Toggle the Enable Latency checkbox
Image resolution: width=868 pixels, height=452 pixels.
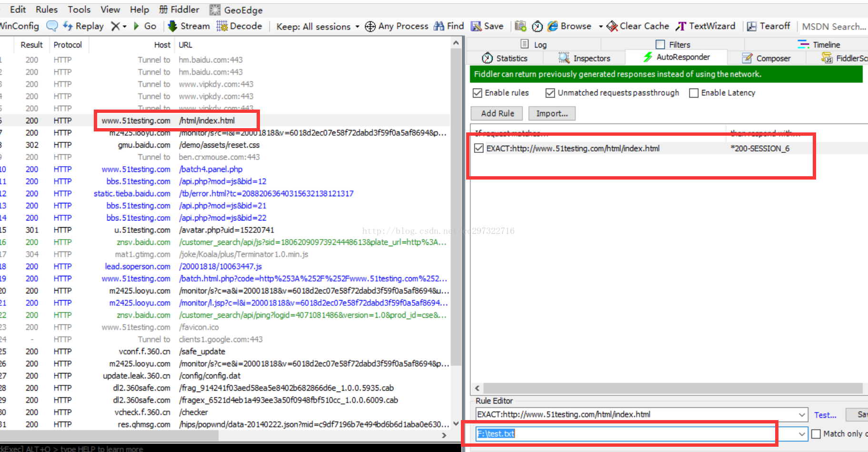pos(694,93)
